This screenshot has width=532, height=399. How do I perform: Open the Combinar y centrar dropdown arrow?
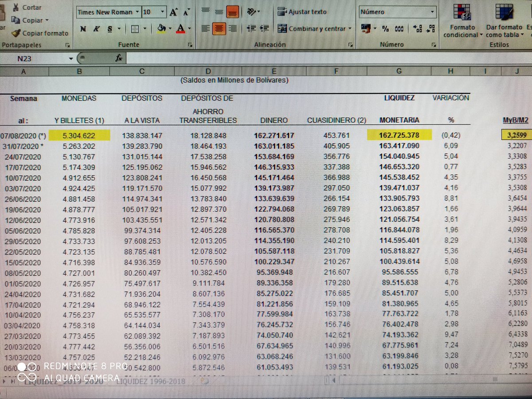350,29
